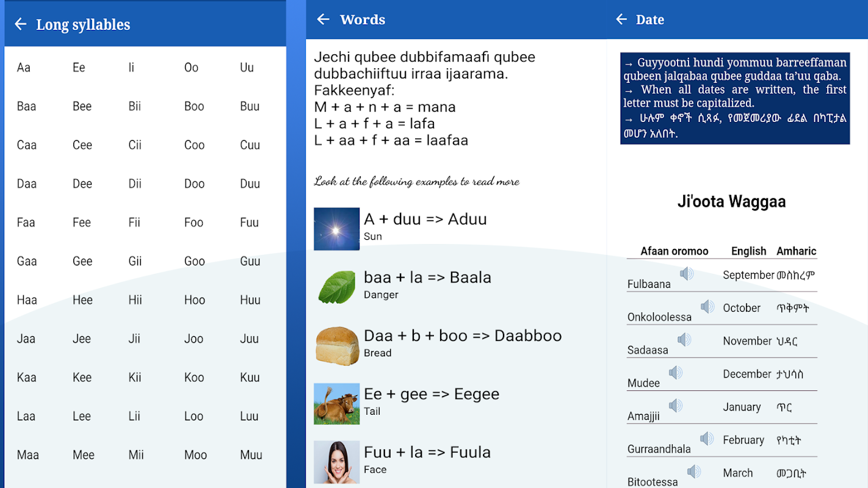Image resolution: width=868 pixels, height=488 pixels.
Task: Tap the "Ee + gee => Eegee" example
Action: 432,394
